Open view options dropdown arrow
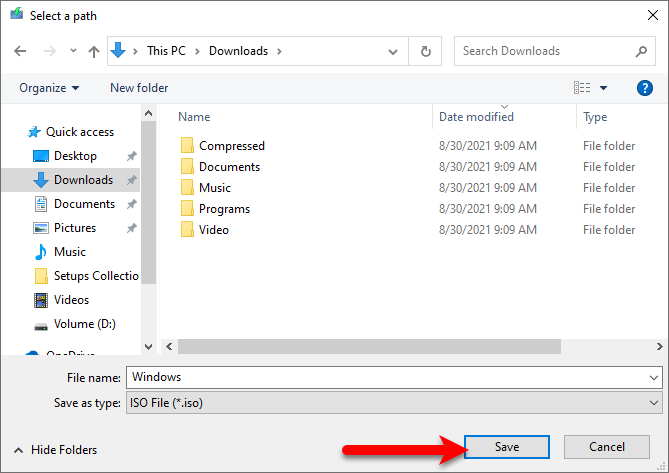Screen dimensions: 669x473 pyautogui.click(x=603, y=88)
